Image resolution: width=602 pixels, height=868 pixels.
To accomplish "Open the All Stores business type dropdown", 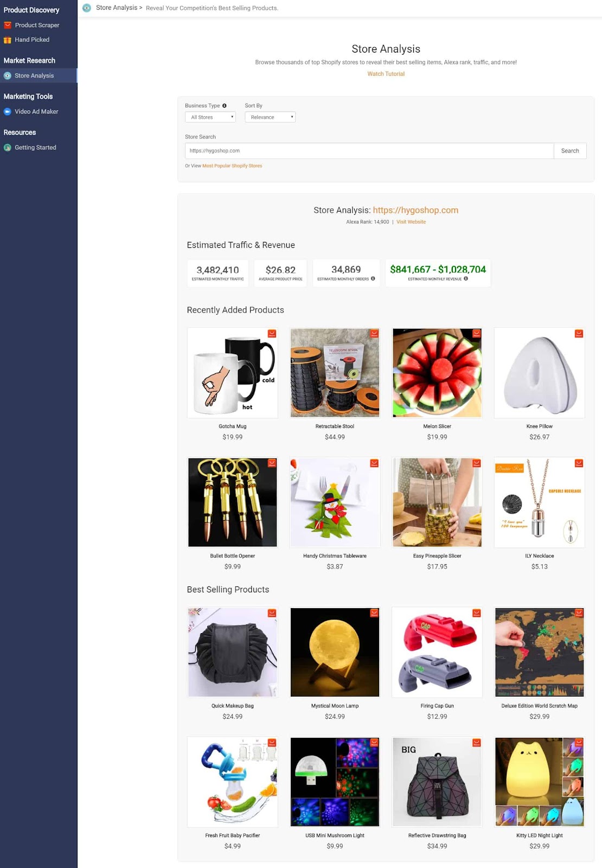I will (x=210, y=117).
